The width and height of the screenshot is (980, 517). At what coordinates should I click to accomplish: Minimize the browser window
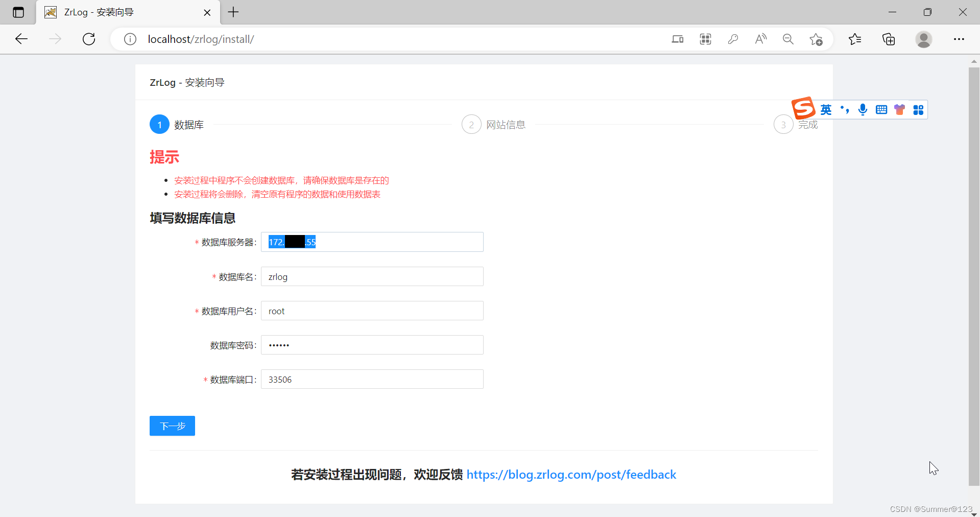[892, 12]
